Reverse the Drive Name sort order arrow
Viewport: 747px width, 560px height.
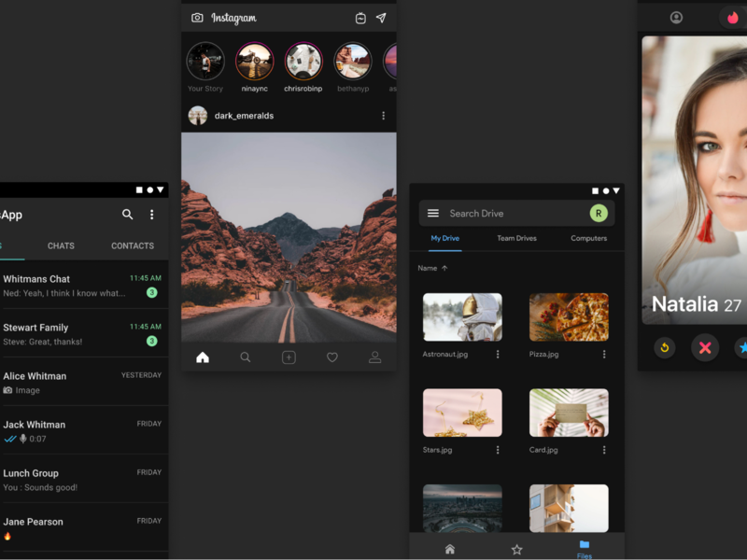click(x=444, y=268)
